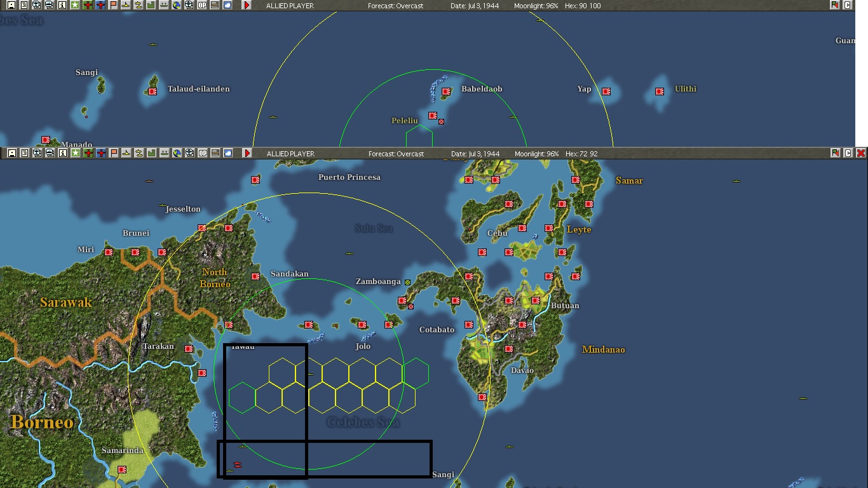Click the green factory icon in lower toolbar
Viewport: 868px width, 488px height.
151,153
